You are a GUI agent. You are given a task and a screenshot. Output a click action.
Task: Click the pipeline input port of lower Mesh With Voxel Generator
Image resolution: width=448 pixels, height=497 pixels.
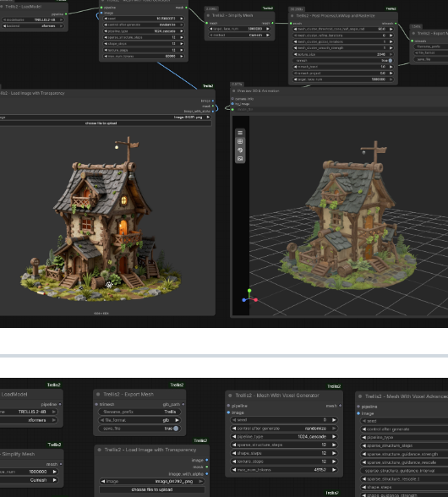pos(228,406)
